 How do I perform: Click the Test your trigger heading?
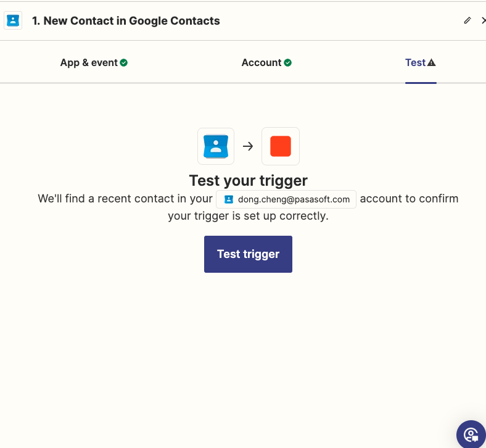coord(248,181)
